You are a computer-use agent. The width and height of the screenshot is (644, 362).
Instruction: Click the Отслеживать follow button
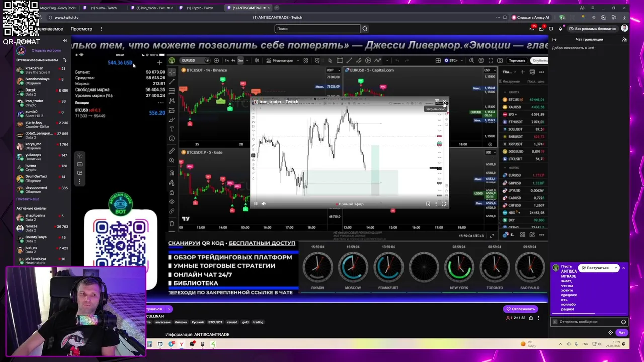(521, 309)
